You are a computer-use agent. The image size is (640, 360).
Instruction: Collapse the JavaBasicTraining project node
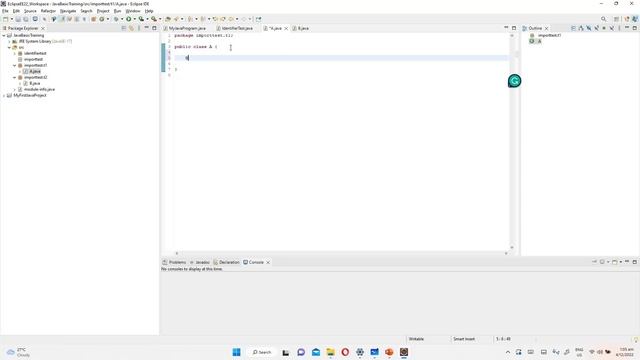point(4,36)
